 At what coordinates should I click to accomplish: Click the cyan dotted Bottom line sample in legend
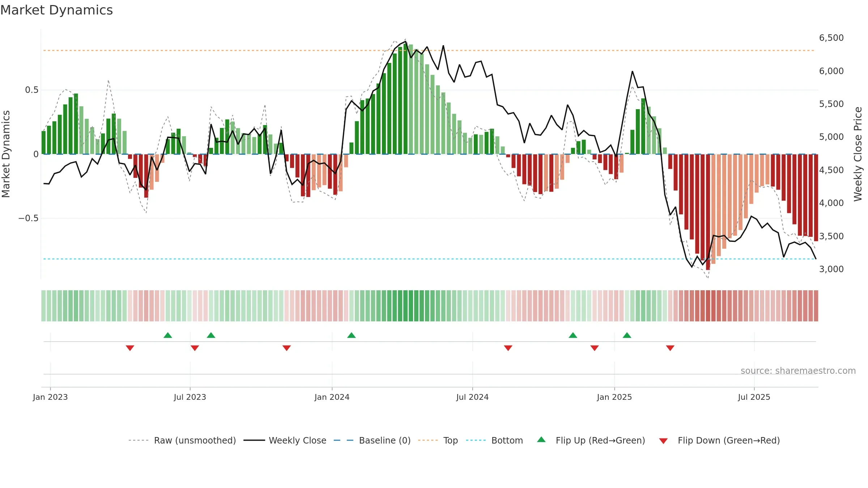coord(476,440)
